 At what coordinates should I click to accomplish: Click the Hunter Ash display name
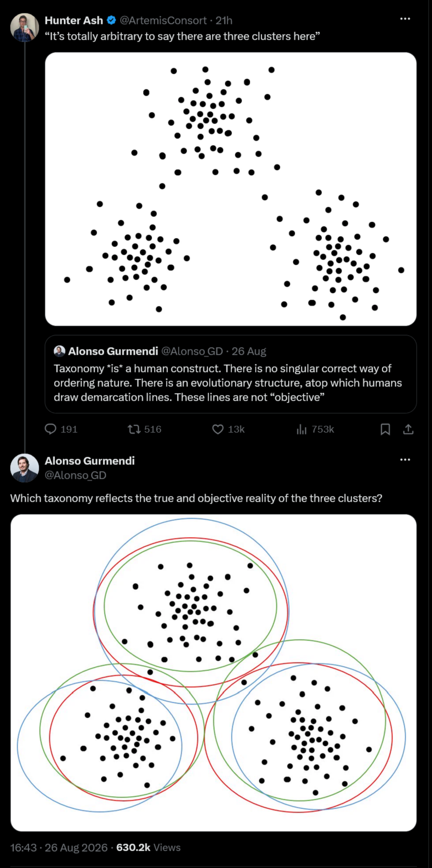coord(74,20)
